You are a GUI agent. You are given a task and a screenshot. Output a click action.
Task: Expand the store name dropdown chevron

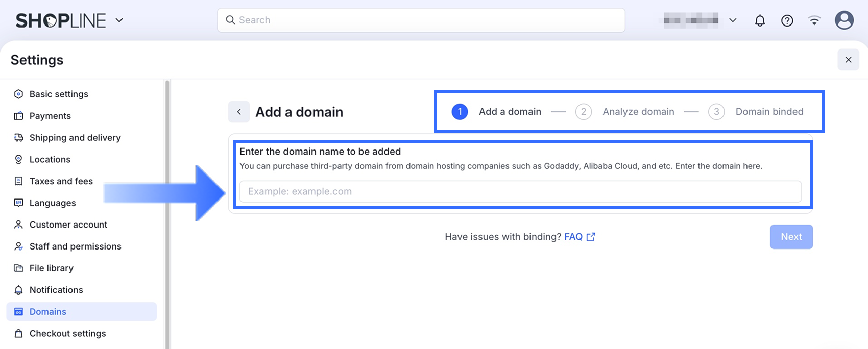[x=733, y=20]
